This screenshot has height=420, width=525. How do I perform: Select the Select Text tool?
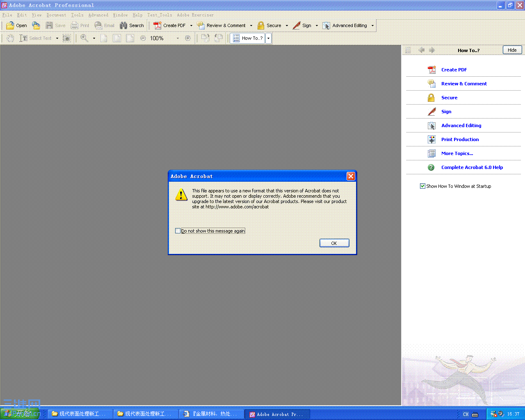point(36,38)
